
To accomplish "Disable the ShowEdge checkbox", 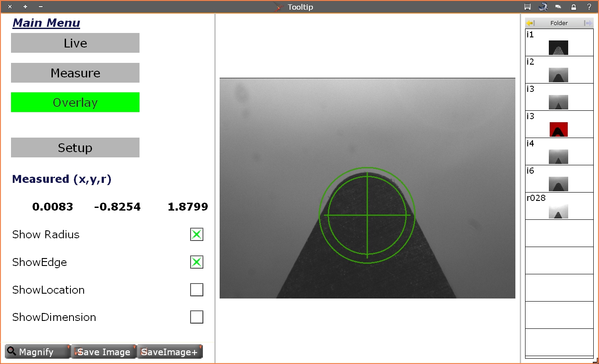I will (196, 262).
